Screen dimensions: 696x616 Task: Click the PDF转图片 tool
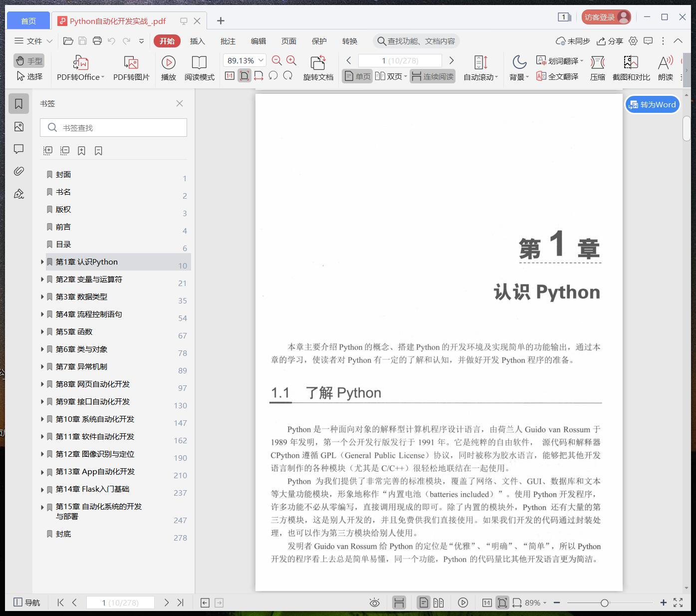pos(131,68)
